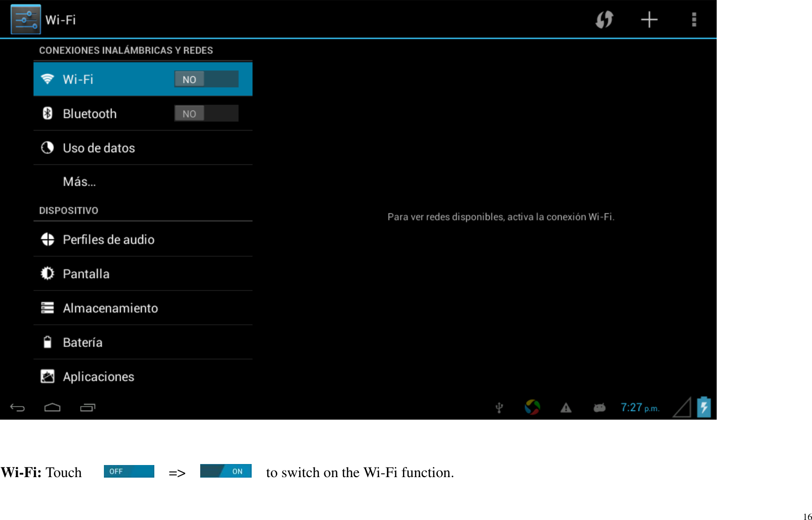The image size is (812, 520).
Task: Click the ON switch image in instructions
Action: point(226,471)
